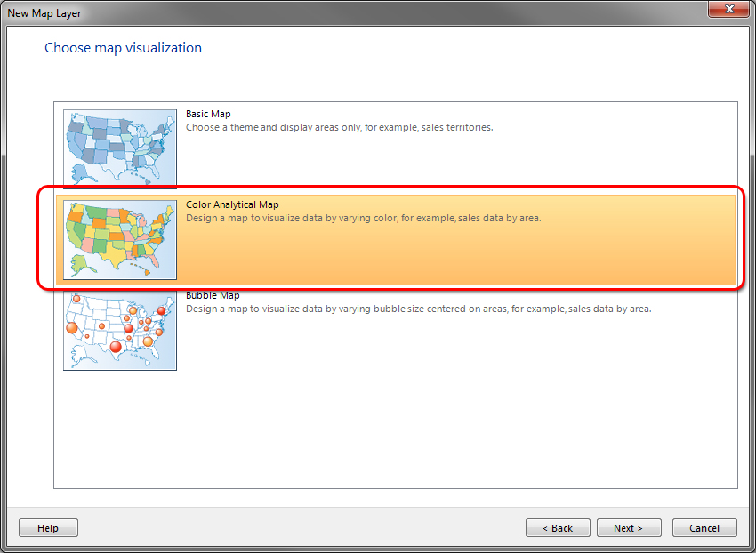Click the Basic Map title text

208,115
